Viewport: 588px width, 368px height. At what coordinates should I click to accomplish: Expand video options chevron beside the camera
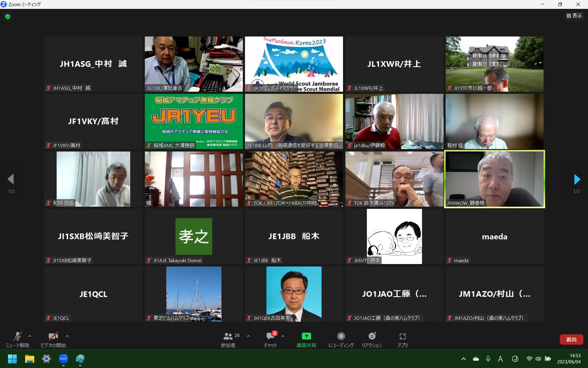(x=67, y=336)
